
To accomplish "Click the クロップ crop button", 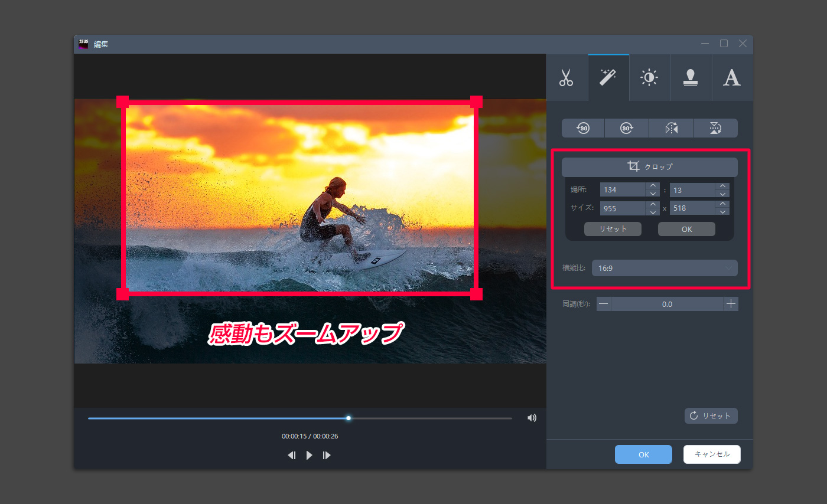I will coord(649,166).
